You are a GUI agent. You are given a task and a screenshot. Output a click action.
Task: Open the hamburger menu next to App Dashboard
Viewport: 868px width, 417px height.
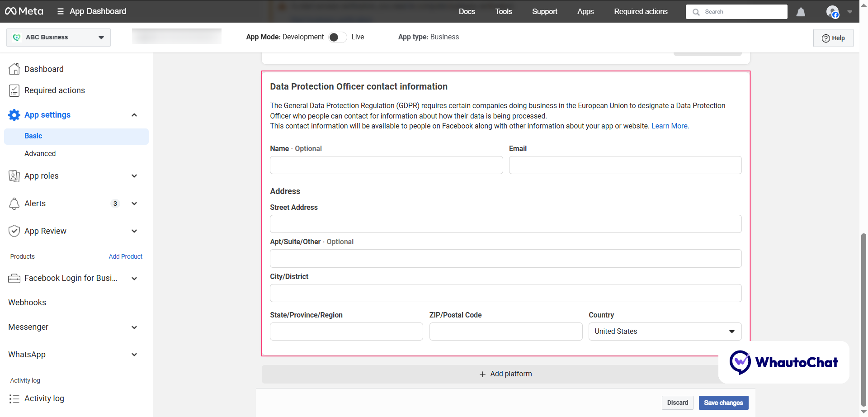click(x=61, y=11)
